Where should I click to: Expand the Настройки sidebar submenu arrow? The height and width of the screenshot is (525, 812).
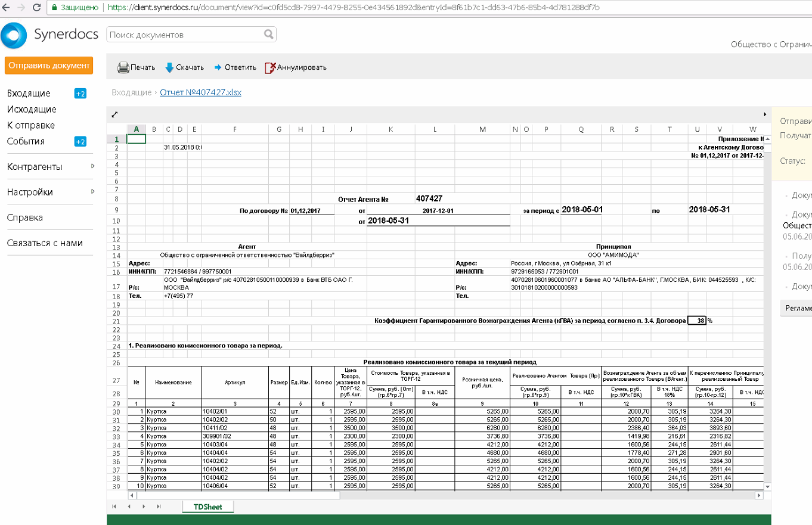coord(92,191)
